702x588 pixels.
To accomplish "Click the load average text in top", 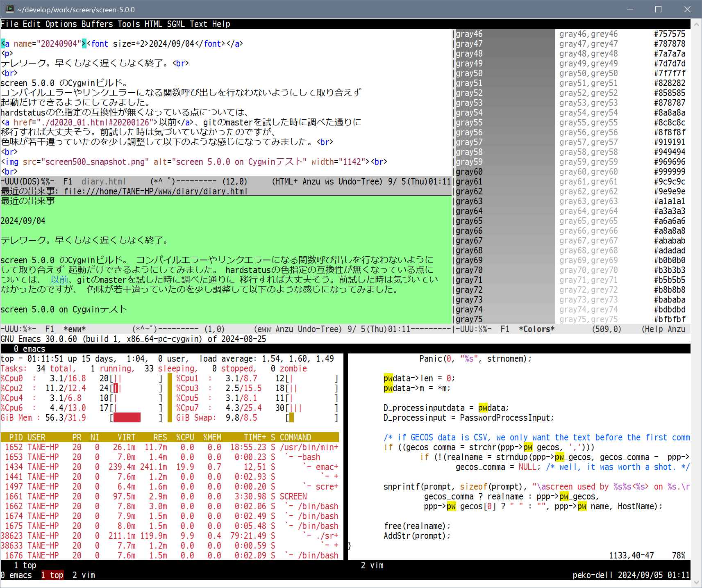I will [x=267, y=359].
